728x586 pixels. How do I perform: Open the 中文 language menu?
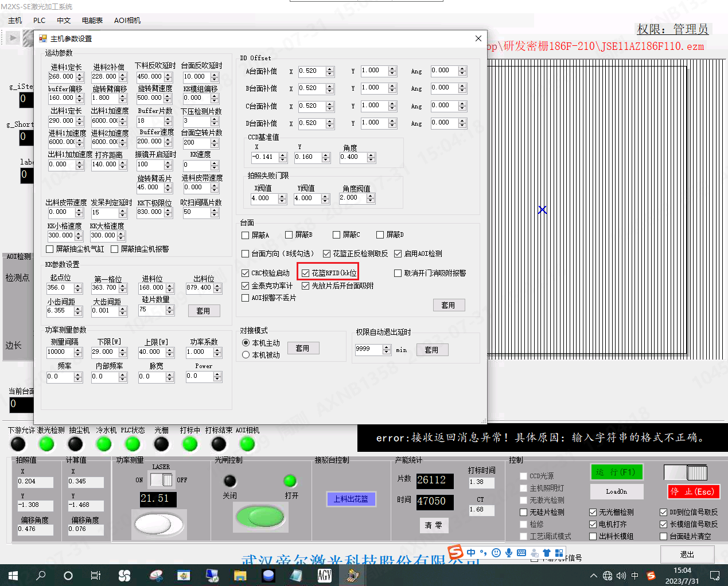click(x=64, y=21)
